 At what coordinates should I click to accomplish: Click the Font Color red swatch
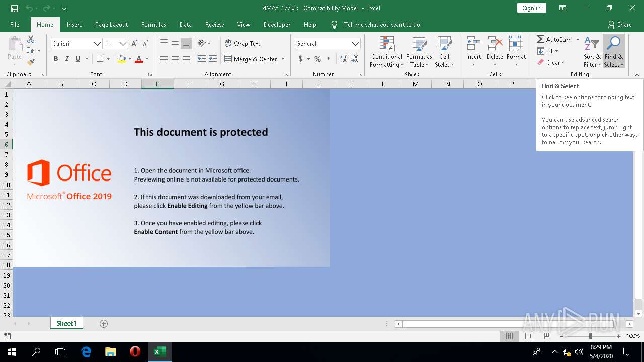[x=139, y=59]
